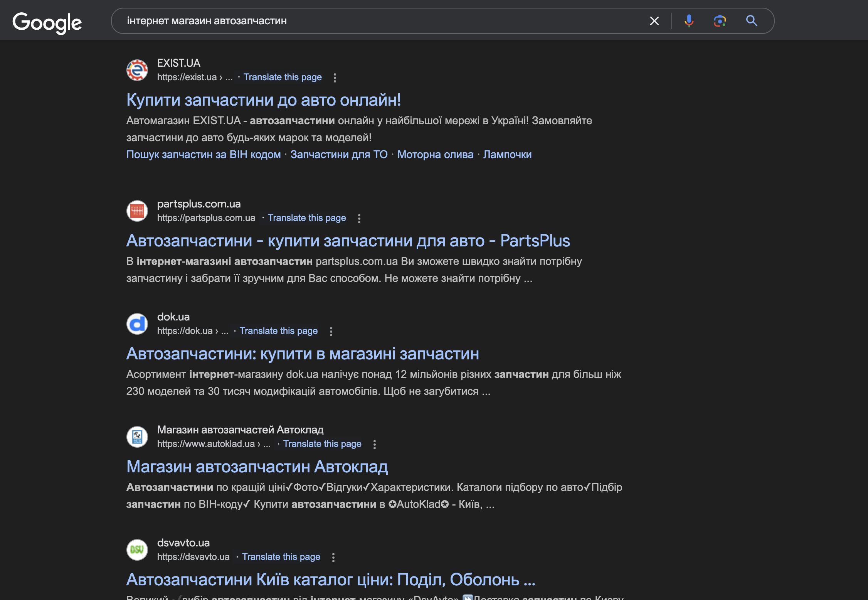Image resolution: width=868 pixels, height=600 pixels.
Task: Click the Google logo
Action: coord(47,22)
